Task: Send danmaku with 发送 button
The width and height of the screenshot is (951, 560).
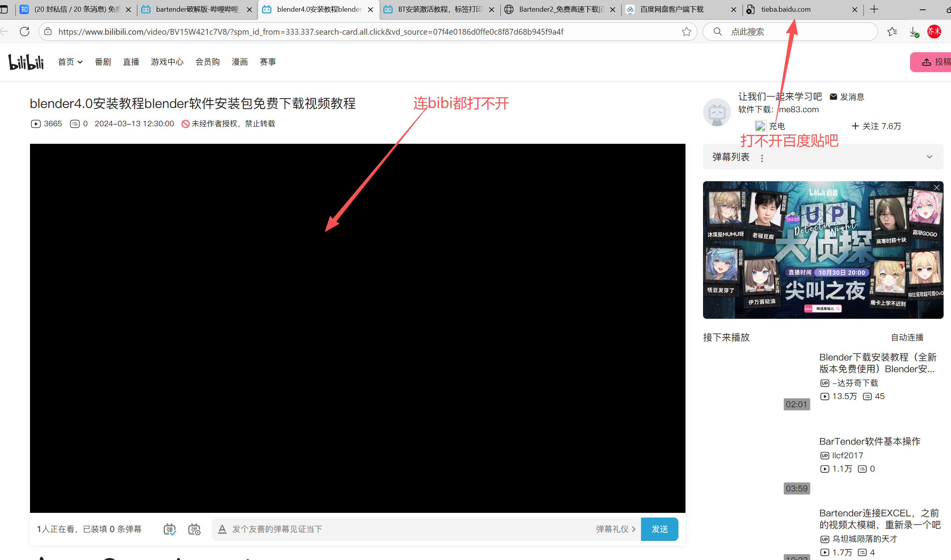Action: tap(660, 529)
